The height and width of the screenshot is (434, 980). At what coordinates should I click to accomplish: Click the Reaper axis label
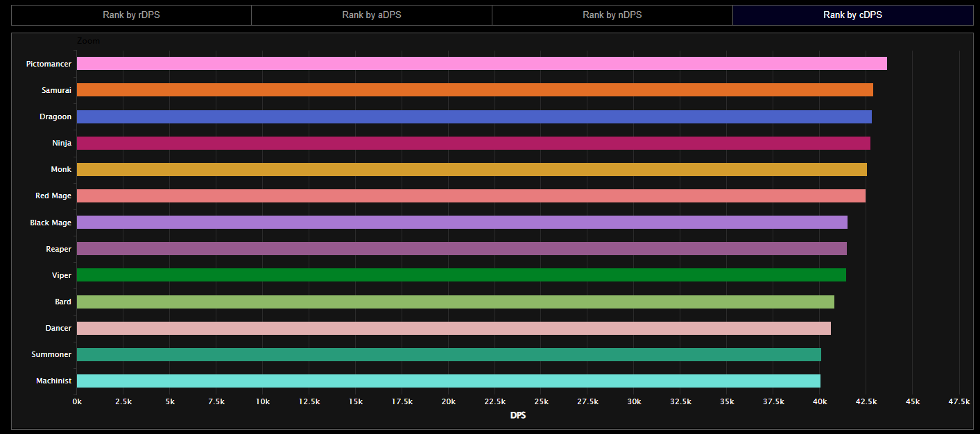(58, 249)
